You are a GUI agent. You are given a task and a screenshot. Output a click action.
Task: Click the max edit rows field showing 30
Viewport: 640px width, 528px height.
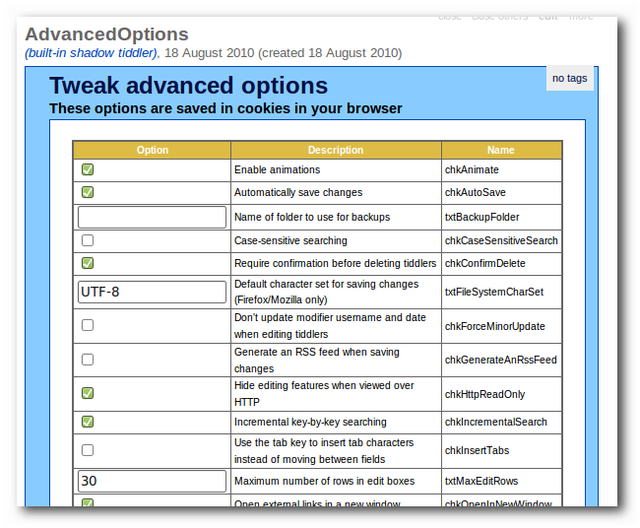point(152,481)
